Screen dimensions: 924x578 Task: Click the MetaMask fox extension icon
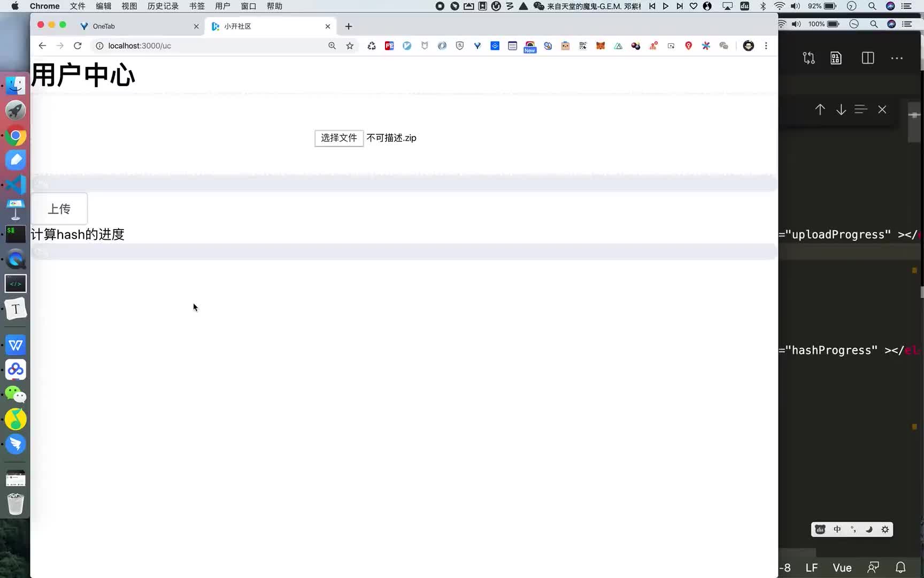point(600,46)
